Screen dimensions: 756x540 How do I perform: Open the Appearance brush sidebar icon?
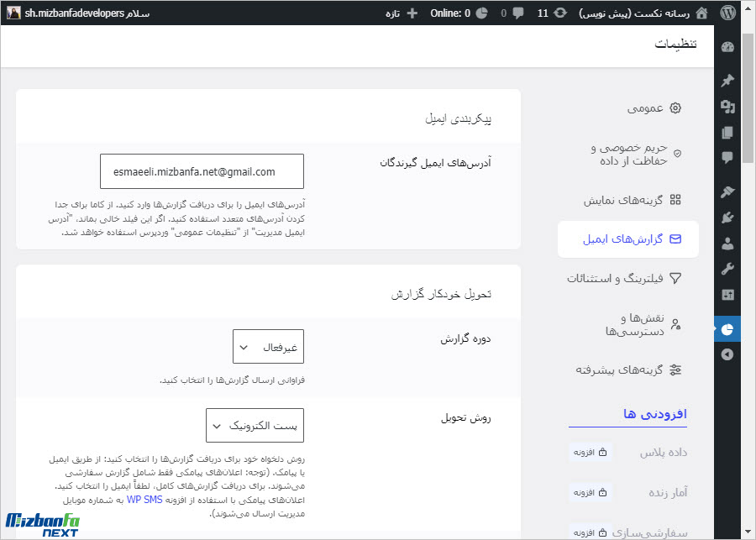(x=727, y=191)
